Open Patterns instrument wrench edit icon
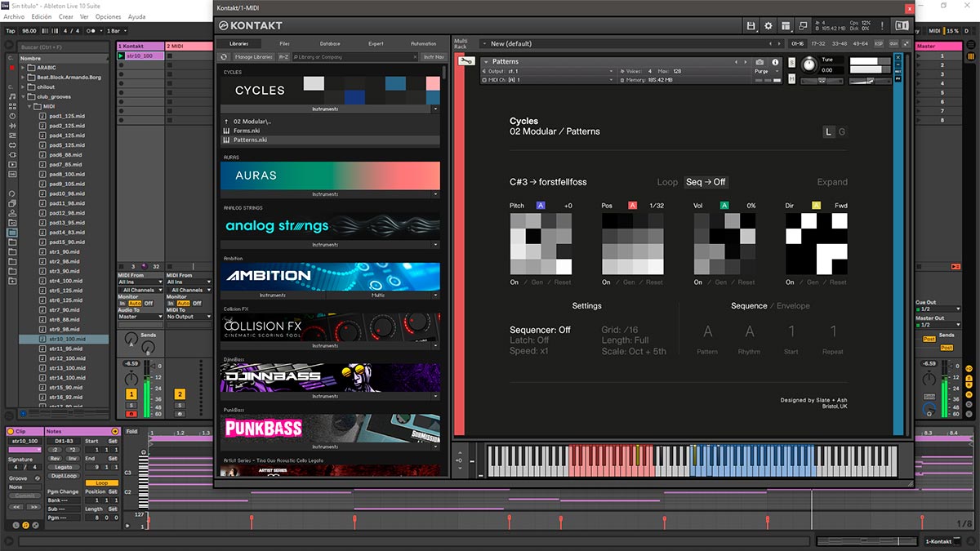 [467, 61]
